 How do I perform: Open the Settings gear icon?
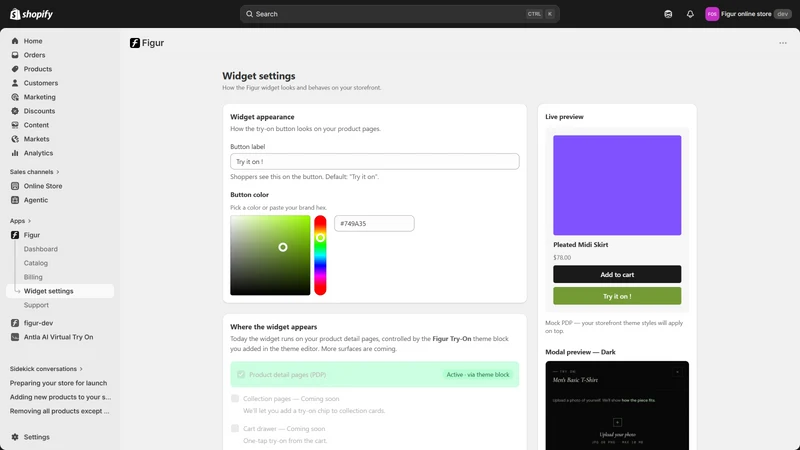15,437
